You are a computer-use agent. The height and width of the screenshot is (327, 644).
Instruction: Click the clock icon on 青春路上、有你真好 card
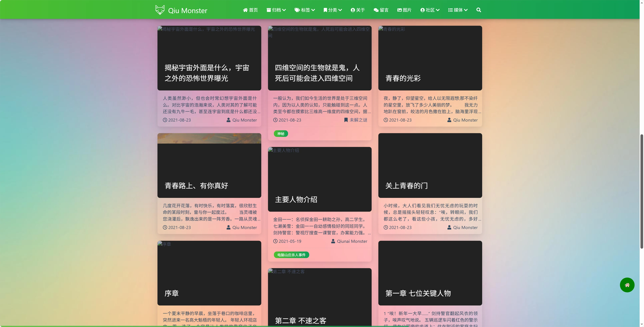165,227
